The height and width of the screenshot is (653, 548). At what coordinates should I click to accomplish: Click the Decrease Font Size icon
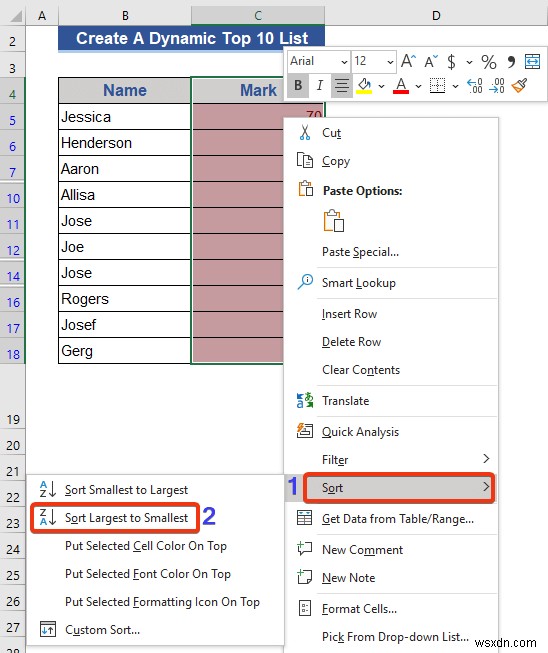click(431, 61)
